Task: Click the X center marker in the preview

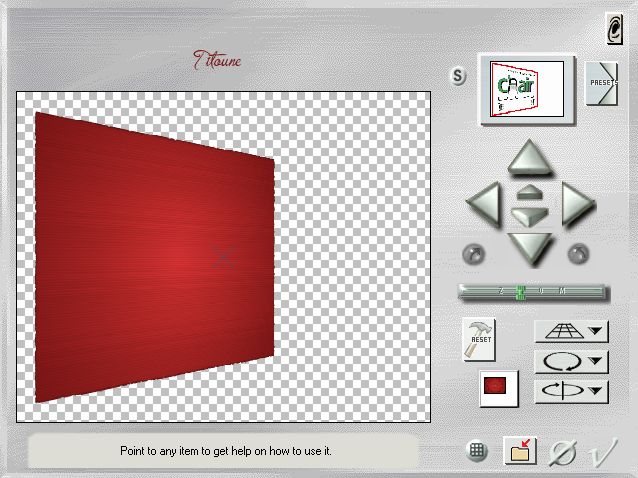Action: pyautogui.click(x=223, y=257)
